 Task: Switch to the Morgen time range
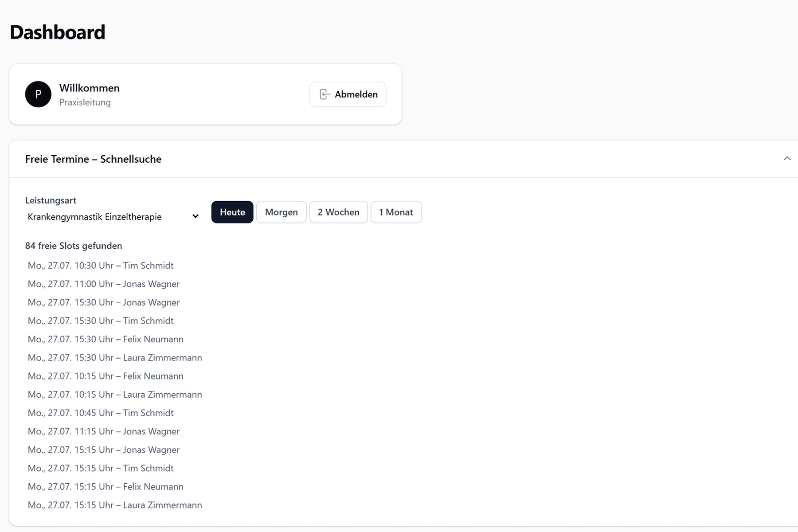[x=282, y=212]
